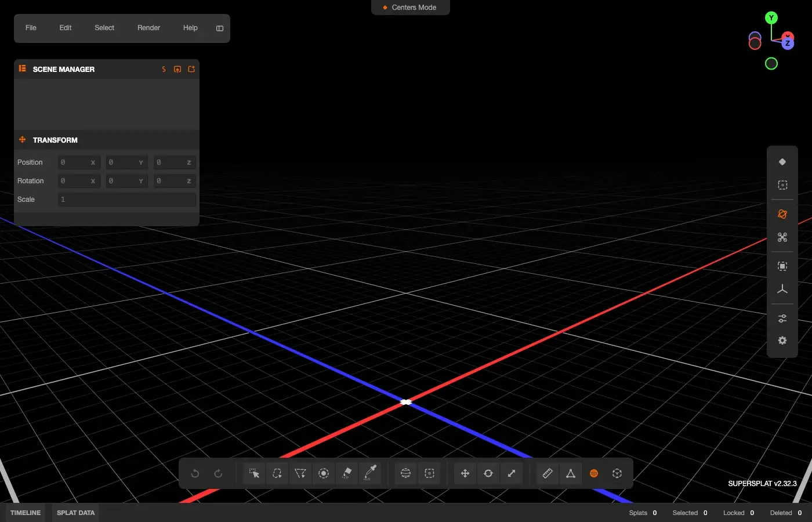Click the triangle icon in the bottom toolbar
This screenshot has width=812, height=522.
(571, 473)
